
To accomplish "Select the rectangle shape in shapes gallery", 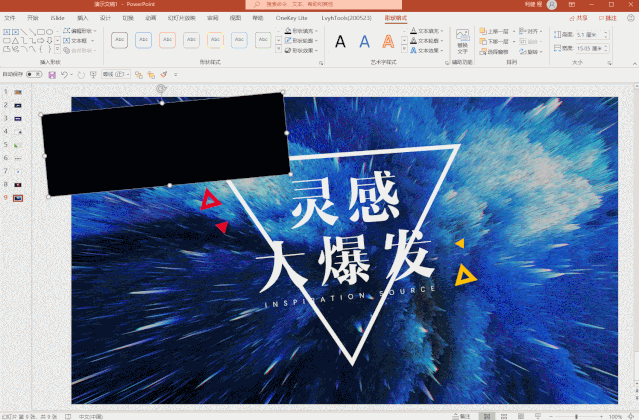I will coord(41,32).
